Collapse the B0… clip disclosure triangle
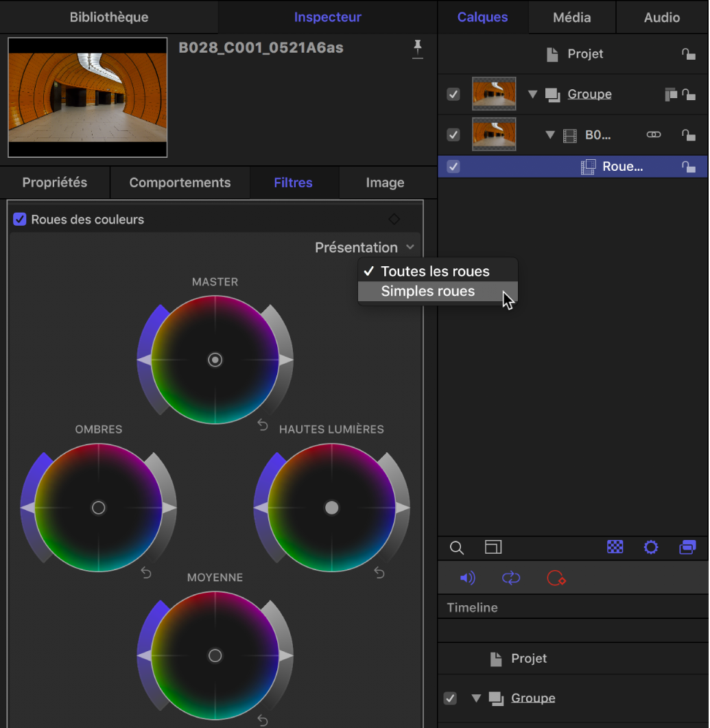 coord(549,135)
